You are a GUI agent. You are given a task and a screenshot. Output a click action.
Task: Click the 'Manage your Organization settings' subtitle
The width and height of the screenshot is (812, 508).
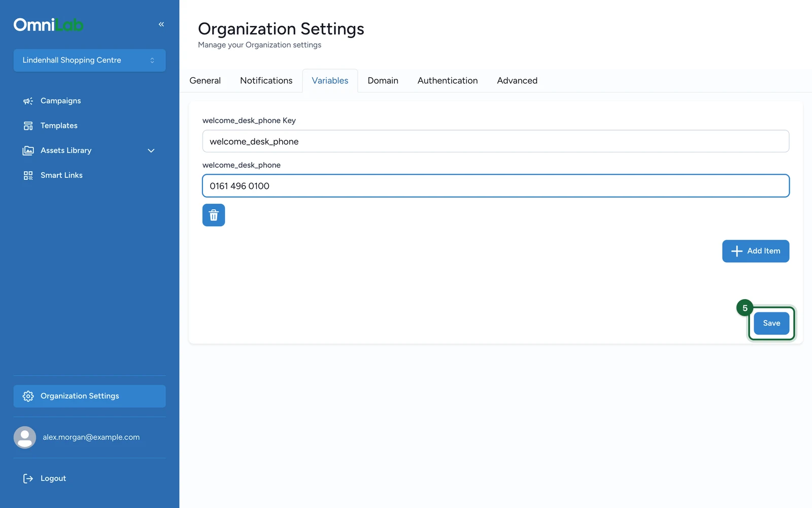tap(259, 45)
